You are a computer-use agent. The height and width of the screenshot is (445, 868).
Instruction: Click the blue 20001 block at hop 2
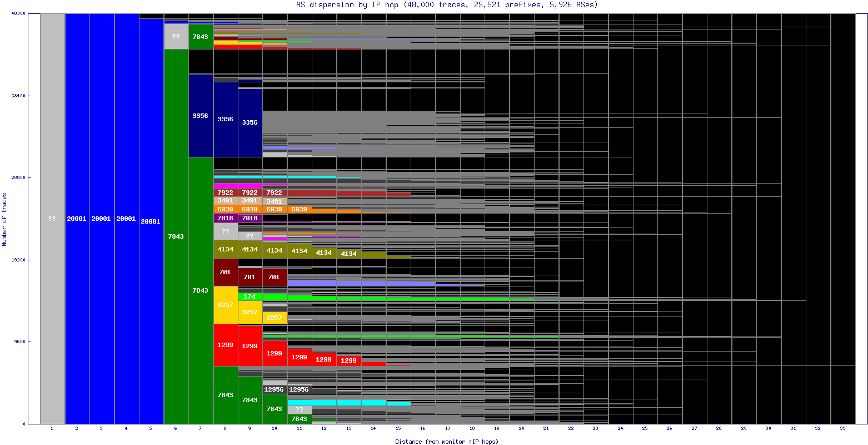click(77, 219)
